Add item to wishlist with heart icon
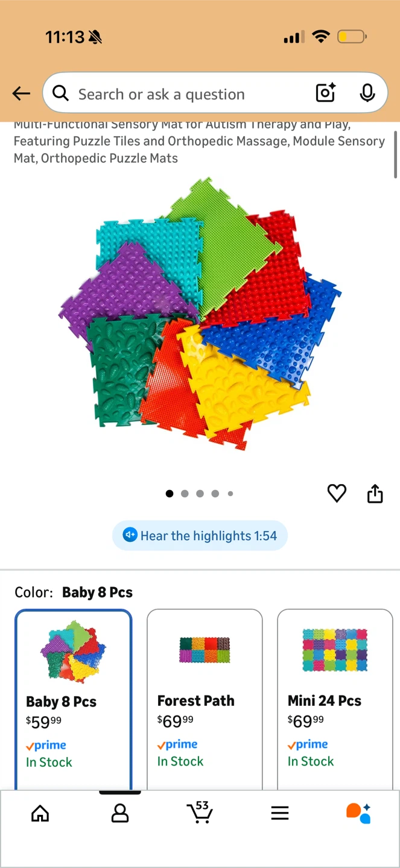Screen dimensions: 400x868 point(337,493)
